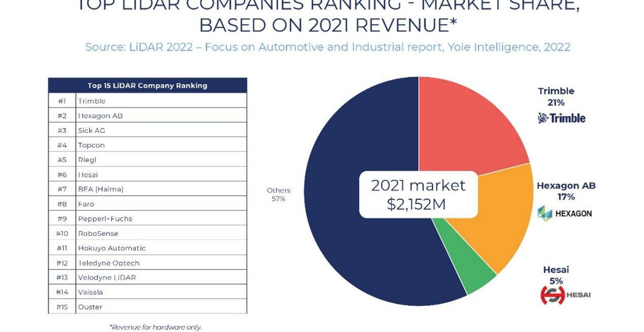
Task: Click the #7 BEA (Halma) entry
Action: (147, 189)
